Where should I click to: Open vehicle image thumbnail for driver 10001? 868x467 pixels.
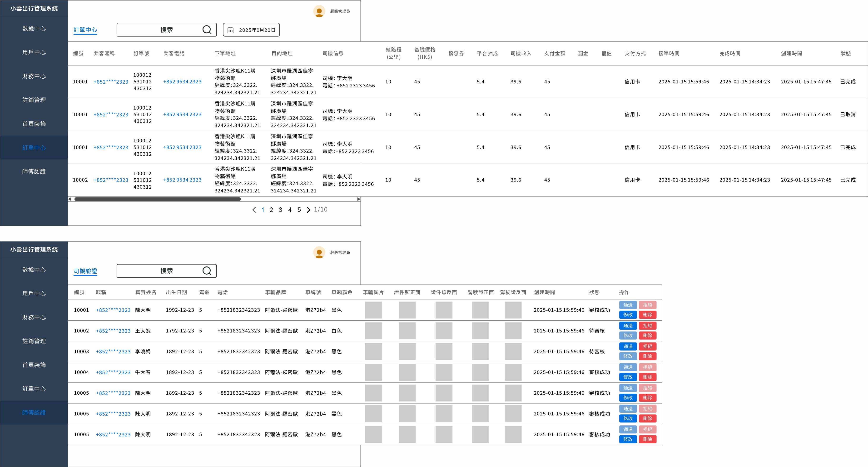(373, 310)
